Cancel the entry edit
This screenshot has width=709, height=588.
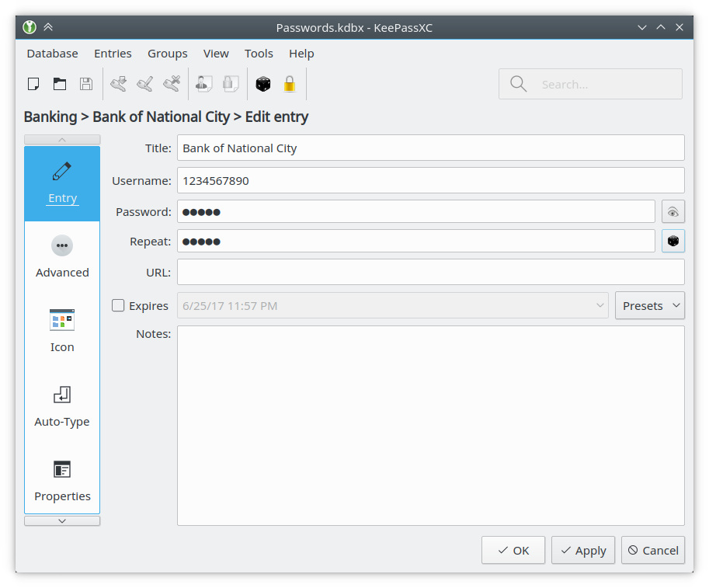pos(652,550)
